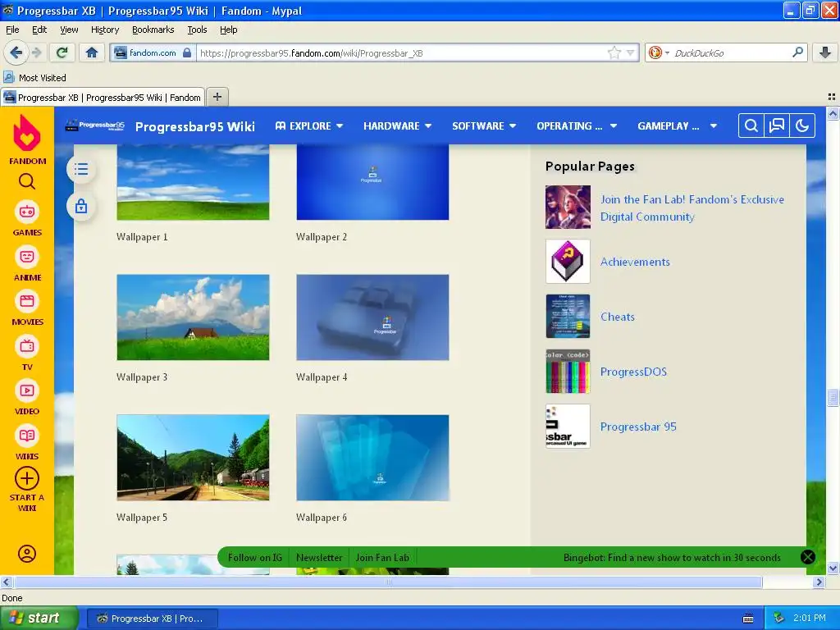Open the search engine selector dropdown
This screenshot has height=630, width=840.
pyautogui.click(x=659, y=52)
